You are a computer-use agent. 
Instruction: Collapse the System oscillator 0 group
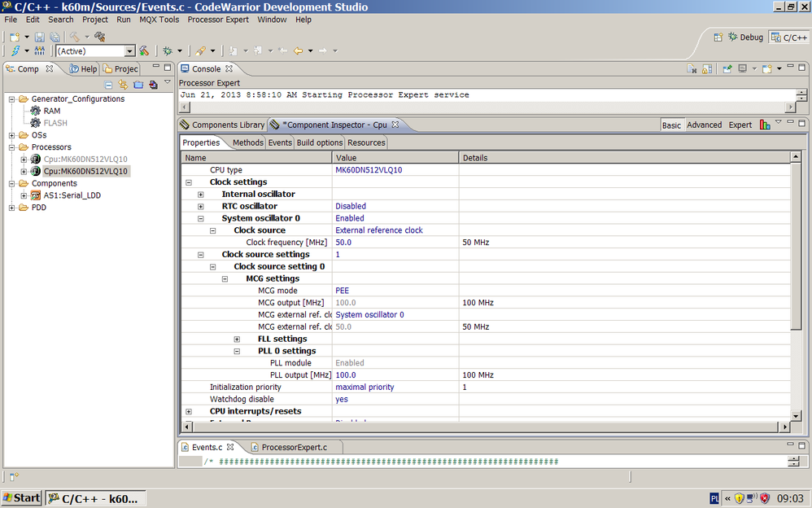pyautogui.click(x=201, y=219)
